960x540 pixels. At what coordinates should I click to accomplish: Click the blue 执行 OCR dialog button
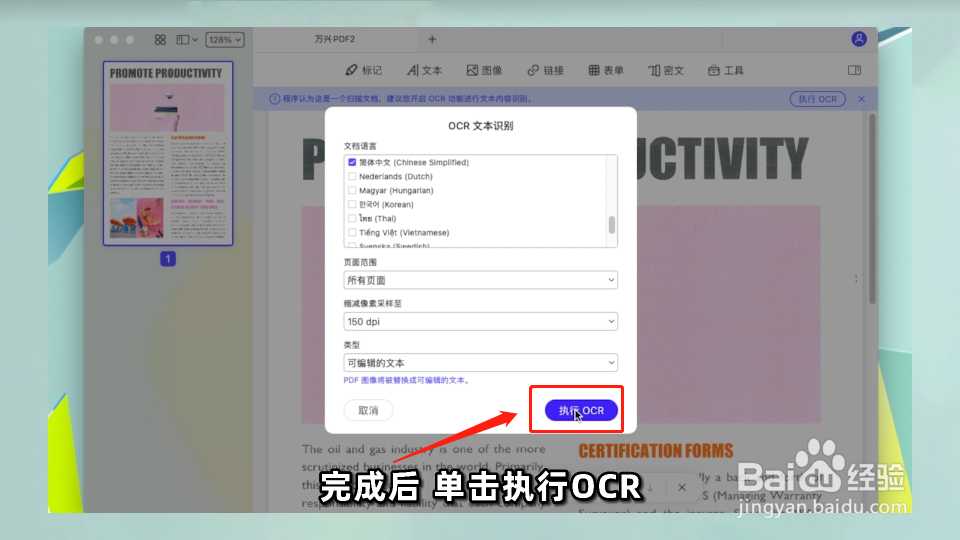pos(581,410)
